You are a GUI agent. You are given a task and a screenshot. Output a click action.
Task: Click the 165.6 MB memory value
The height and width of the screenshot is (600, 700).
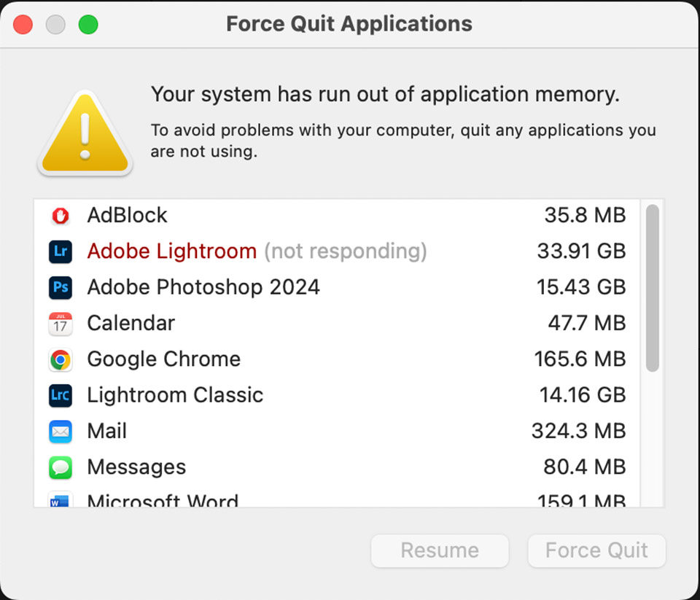click(x=580, y=359)
